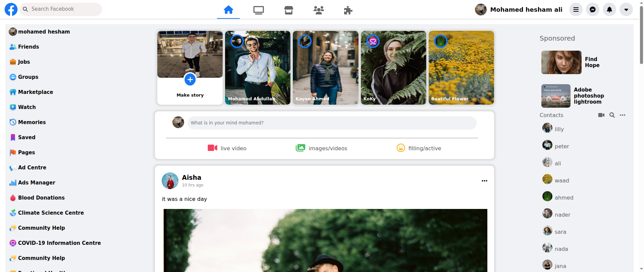Start a video call from Contacts

point(601,115)
